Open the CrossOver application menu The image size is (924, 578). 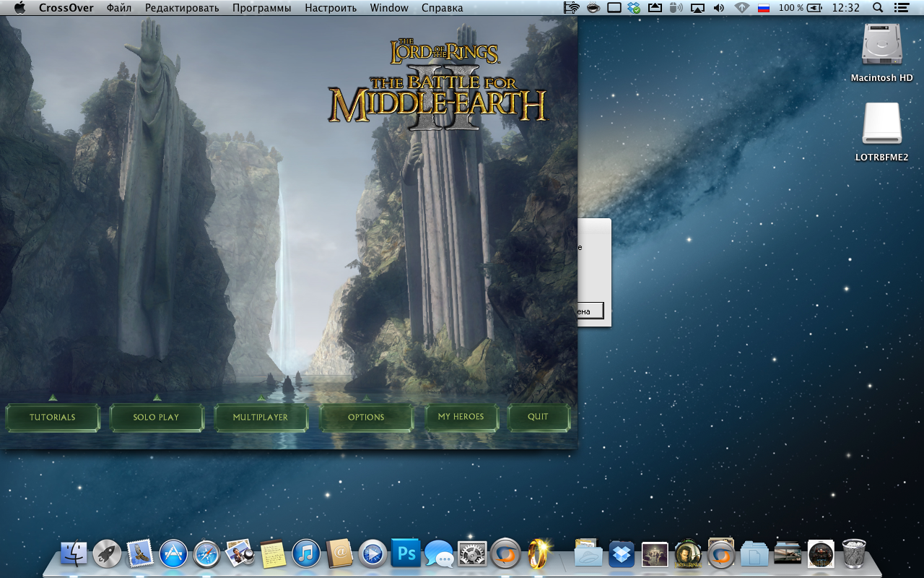point(66,8)
